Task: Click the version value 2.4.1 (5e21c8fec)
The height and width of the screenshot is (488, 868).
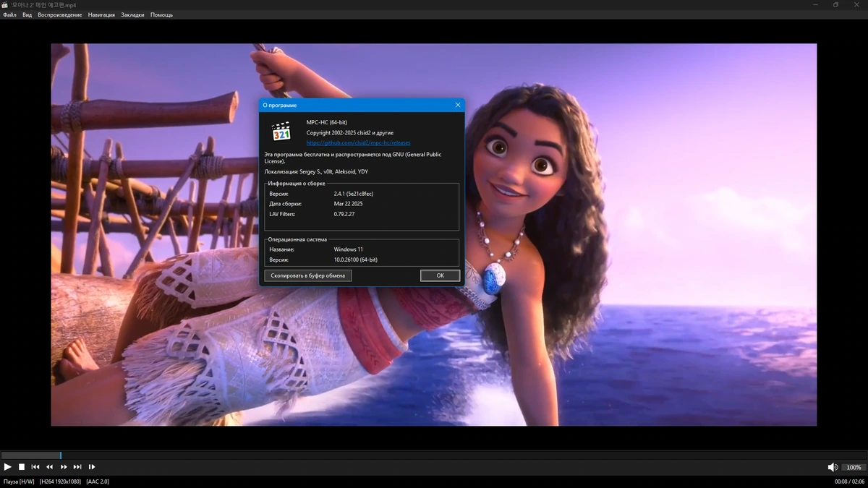Action: coord(354,194)
